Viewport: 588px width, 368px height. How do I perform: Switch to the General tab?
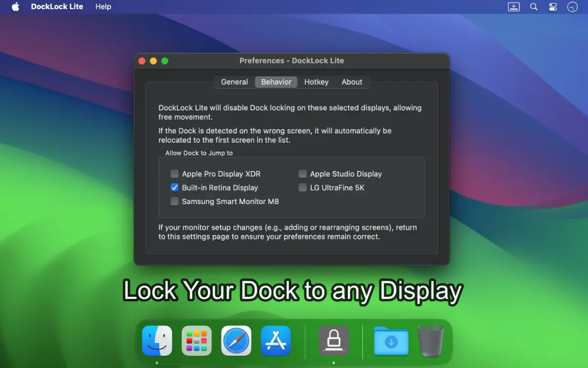[x=234, y=82]
